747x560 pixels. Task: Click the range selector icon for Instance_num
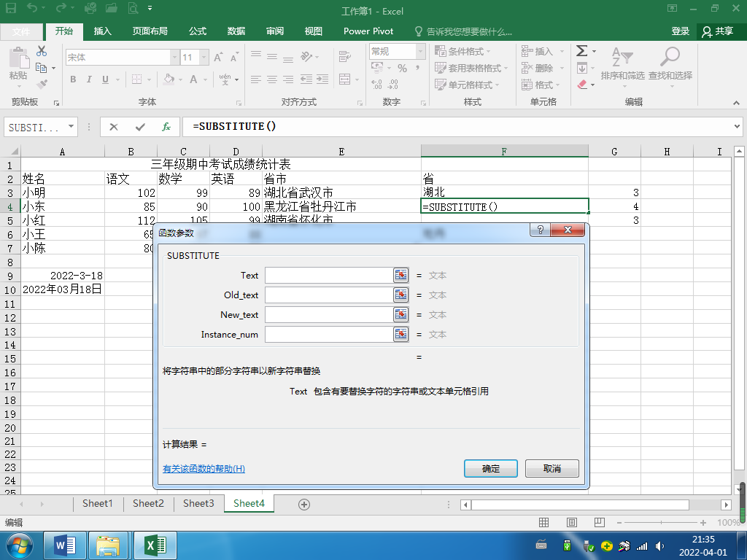401,334
